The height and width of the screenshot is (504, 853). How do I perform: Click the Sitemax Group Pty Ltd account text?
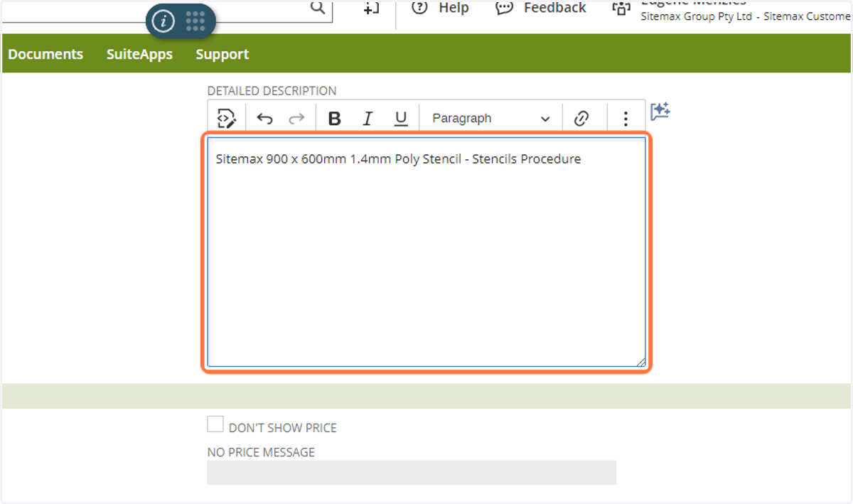pyautogui.click(x=697, y=16)
